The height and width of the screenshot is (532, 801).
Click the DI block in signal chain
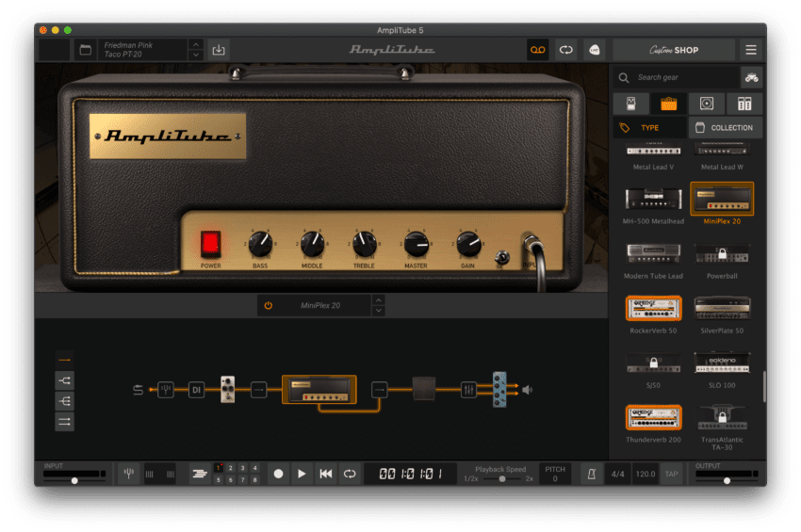point(196,390)
